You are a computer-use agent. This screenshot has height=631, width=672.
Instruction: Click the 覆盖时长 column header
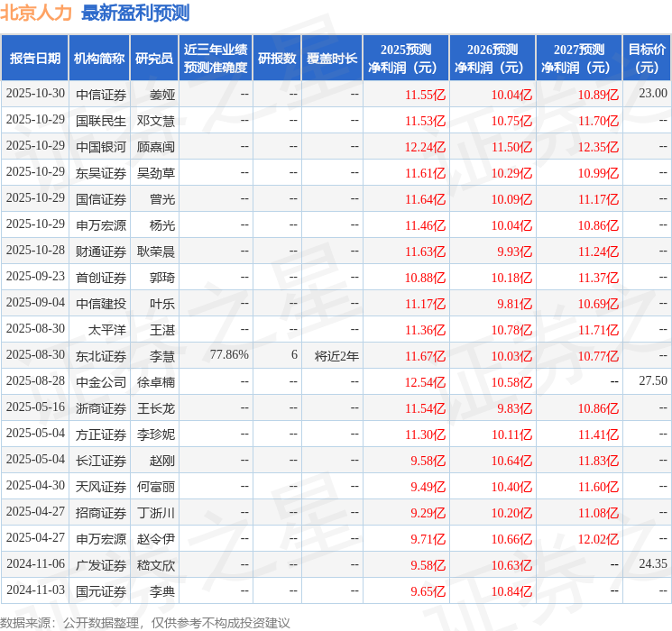332,59
